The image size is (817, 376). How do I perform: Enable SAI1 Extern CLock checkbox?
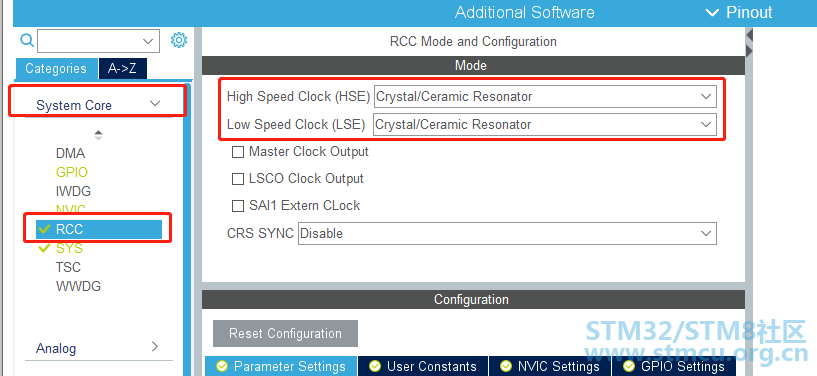(238, 206)
